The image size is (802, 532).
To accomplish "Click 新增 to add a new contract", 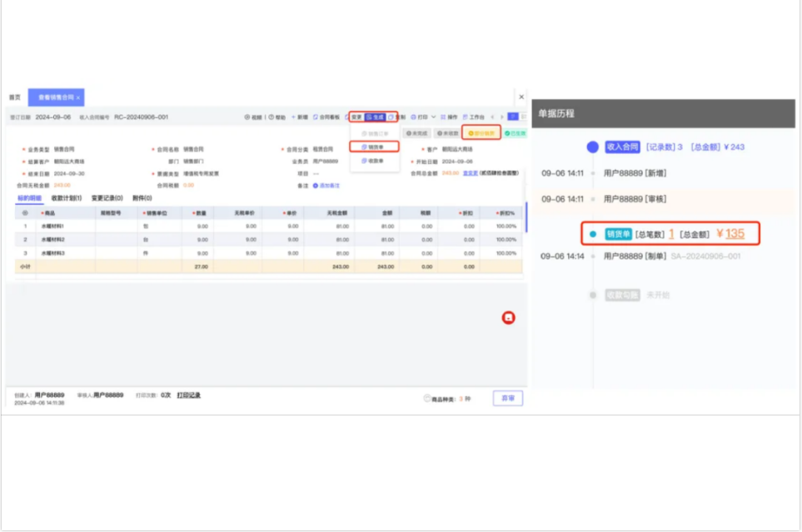I will tap(300, 117).
